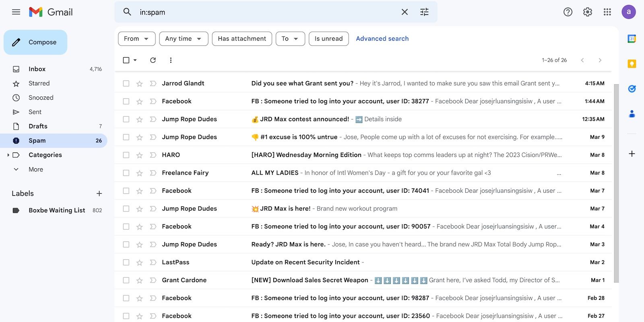644x322 pixels.
Task: Open the search options filter icon
Action: point(424,12)
